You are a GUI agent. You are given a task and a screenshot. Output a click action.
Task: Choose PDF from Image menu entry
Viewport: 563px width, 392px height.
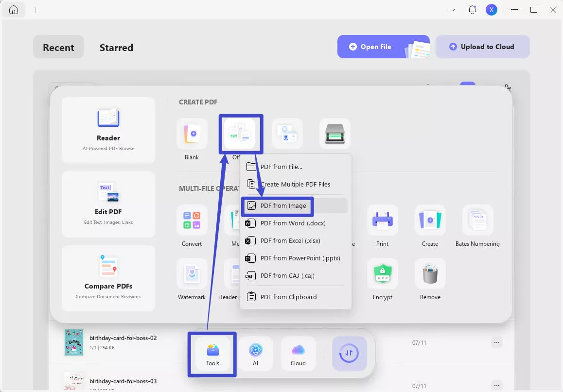pyautogui.click(x=283, y=205)
